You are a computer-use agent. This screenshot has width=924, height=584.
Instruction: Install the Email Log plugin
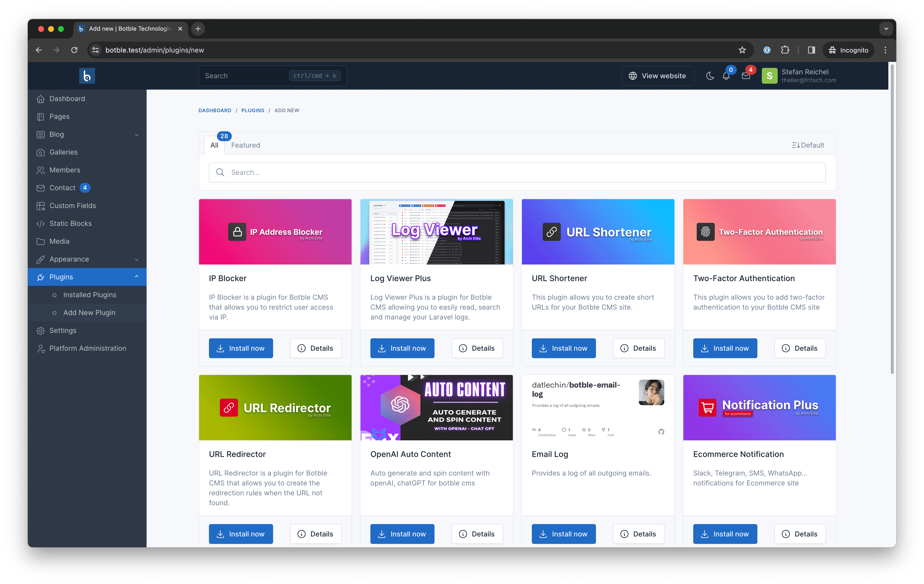click(x=564, y=534)
